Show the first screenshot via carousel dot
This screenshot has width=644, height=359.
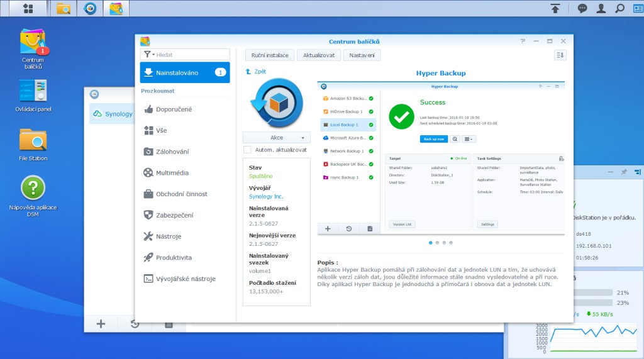coord(430,243)
